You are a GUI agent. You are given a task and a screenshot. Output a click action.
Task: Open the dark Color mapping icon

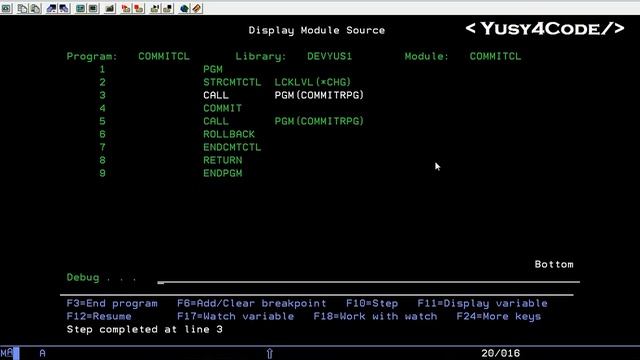93,8
